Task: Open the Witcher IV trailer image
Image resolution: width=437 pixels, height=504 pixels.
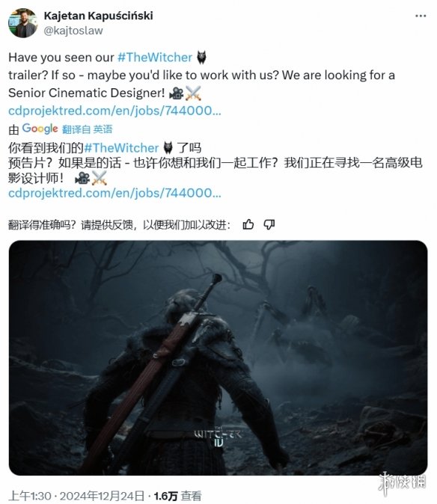Action: tap(218, 357)
